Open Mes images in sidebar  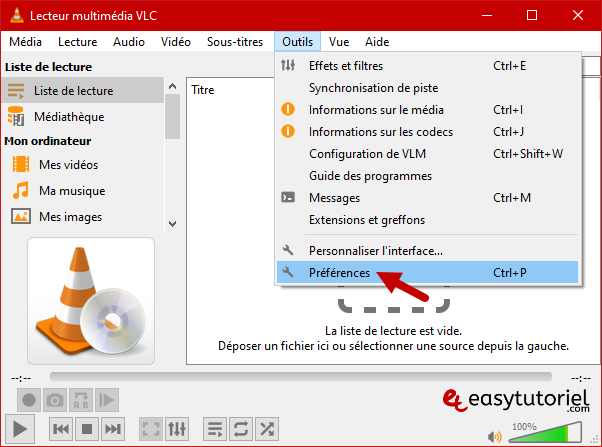tap(83, 217)
